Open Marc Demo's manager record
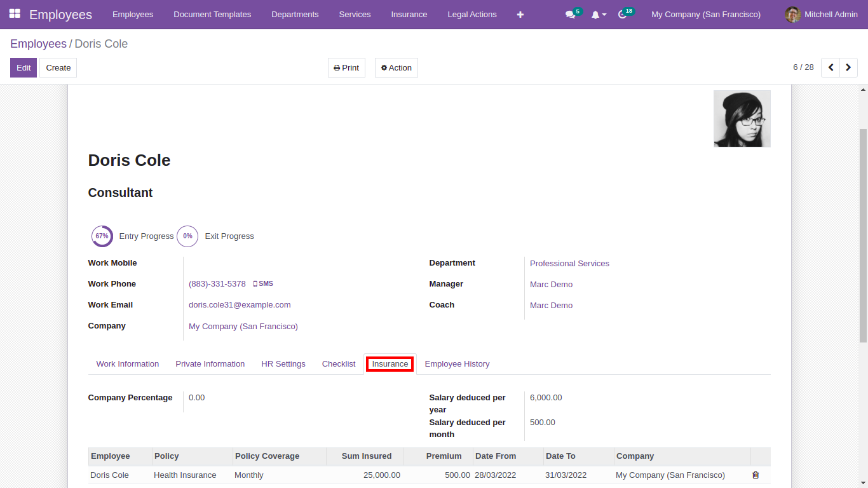The height and width of the screenshot is (488, 868). (551, 284)
